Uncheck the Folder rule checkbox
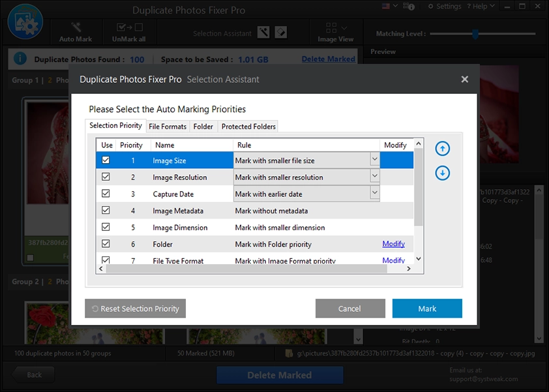This screenshot has width=549, height=392. point(106,244)
